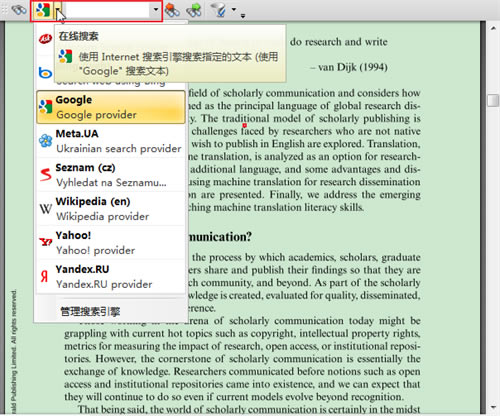Choose Google provider from the list
This screenshot has width=500, height=416.
[111, 107]
